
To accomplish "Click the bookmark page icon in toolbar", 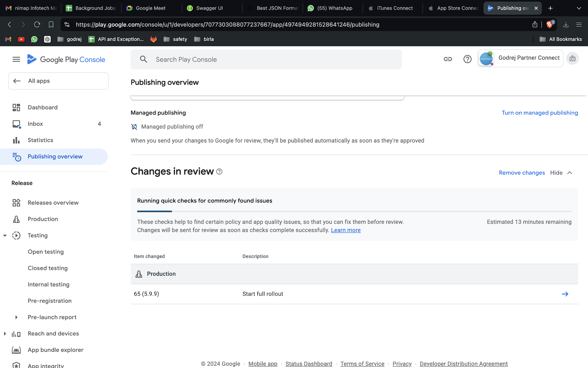I will (x=51, y=24).
